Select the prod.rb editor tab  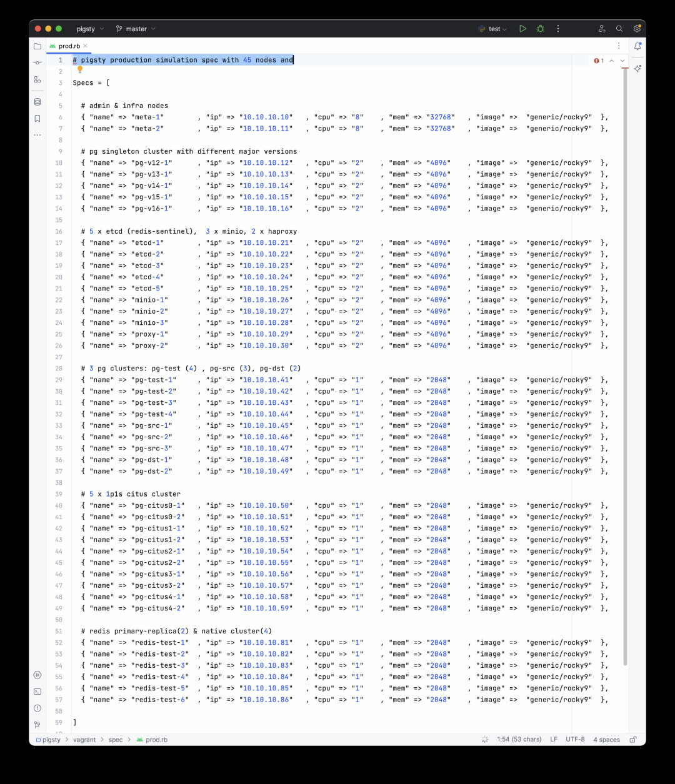coord(69,46)
